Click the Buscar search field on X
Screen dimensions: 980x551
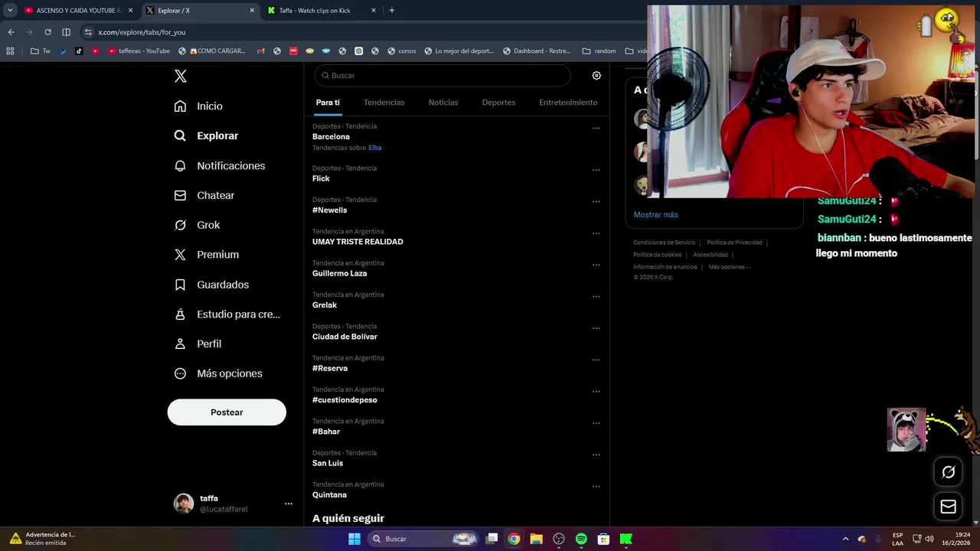443,76
